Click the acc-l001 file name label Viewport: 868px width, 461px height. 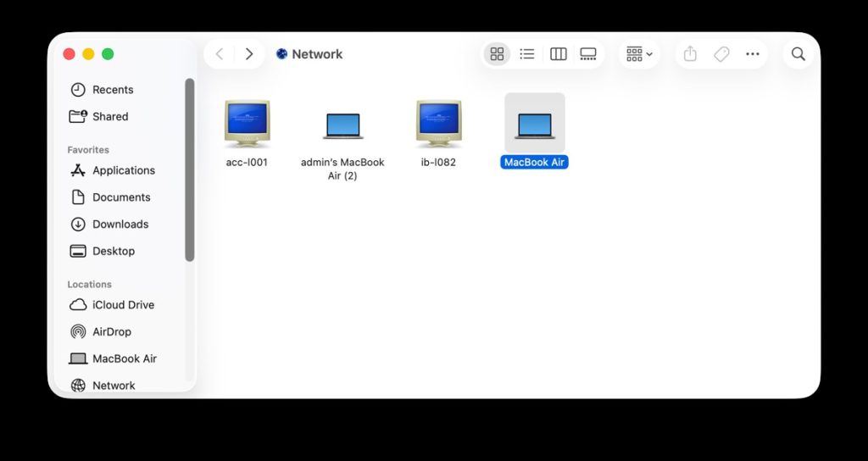pos(247,162)
